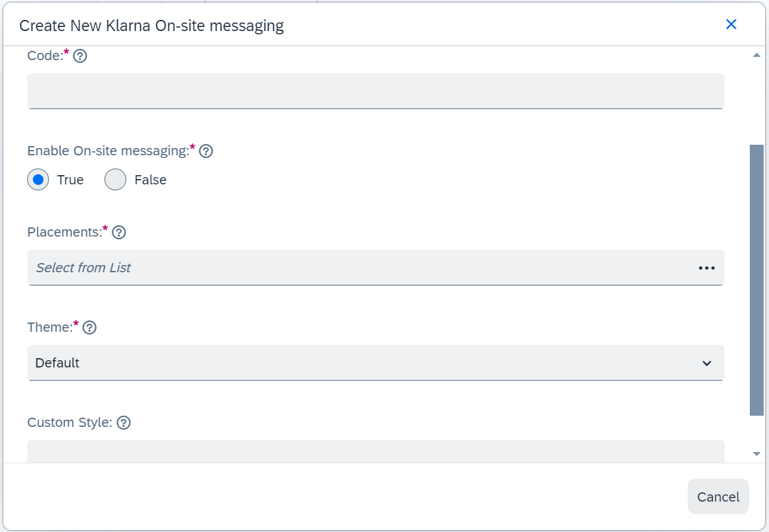Click the vertical scrollbar thumb

point(756,280)
